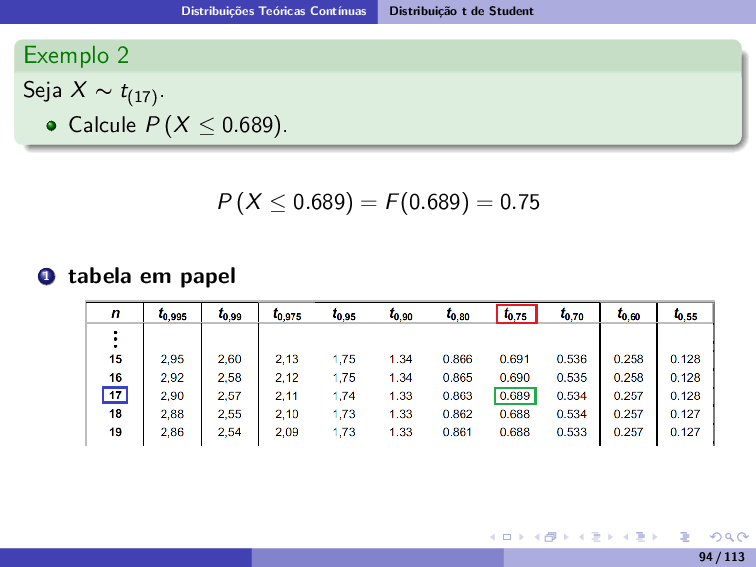
Task: Click column header t0,55
Action: click(686, 314)
